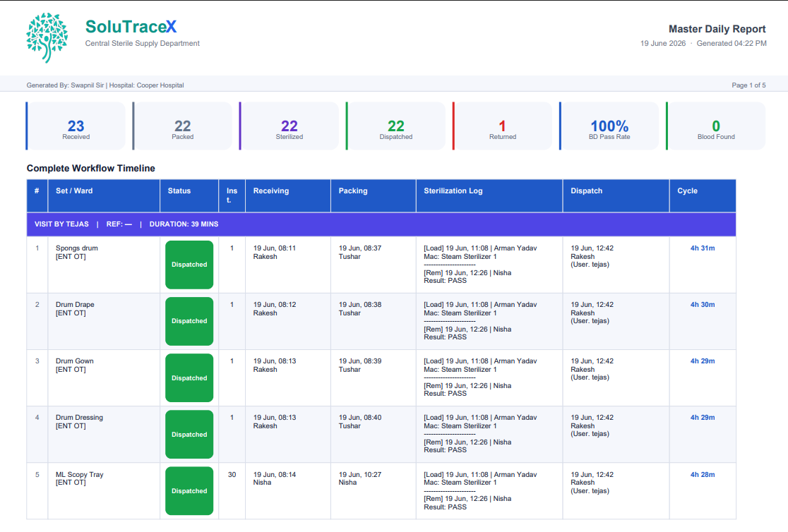The width and height of the screenshot is (788, 532).
Task: Select the Master Daily Report heading
Action: (717, 29)
